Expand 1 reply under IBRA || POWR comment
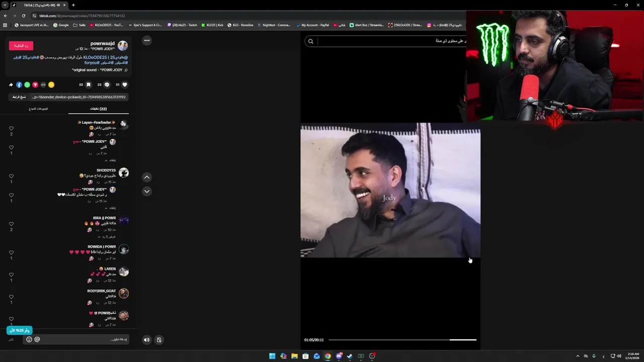This screenshot has height=362, width=644. click(107, 237)
